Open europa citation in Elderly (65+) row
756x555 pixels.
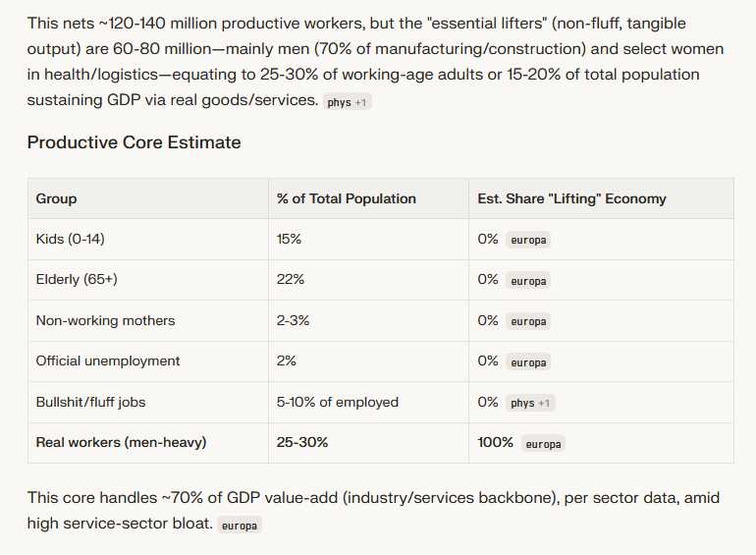[528, 281]
